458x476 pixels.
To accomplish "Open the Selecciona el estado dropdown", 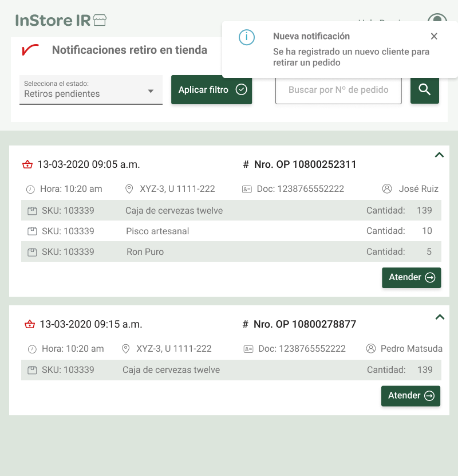I will point(90,91).
